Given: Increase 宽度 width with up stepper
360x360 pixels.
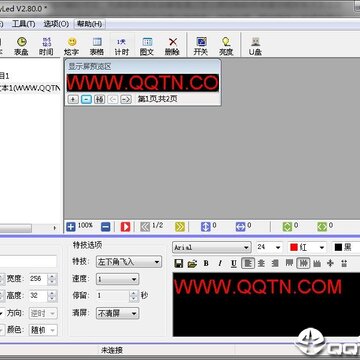Looking at the screenshot, I should coord(52,277).
